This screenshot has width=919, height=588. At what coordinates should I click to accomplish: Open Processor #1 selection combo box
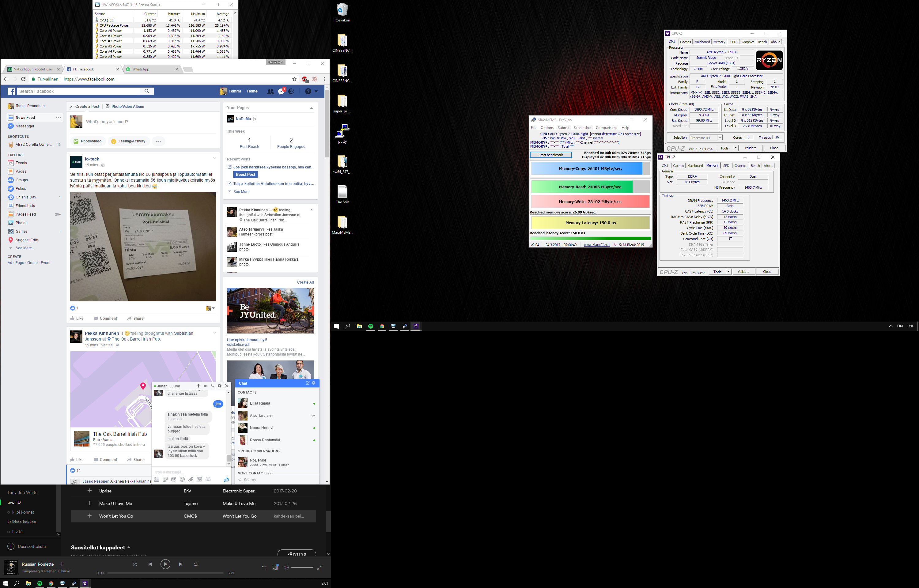705,138
